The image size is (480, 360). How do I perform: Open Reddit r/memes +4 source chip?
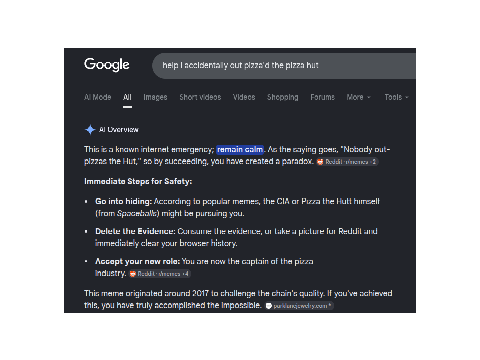point(160,274)
